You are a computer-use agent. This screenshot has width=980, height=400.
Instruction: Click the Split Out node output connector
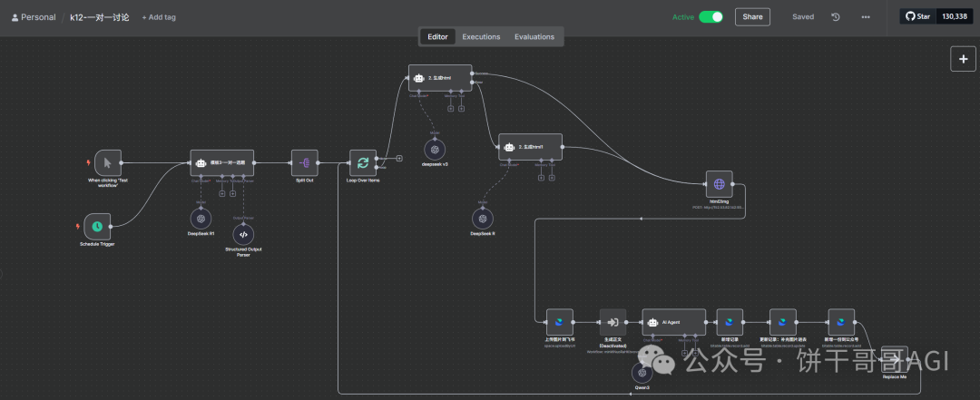tap(318, 162)
